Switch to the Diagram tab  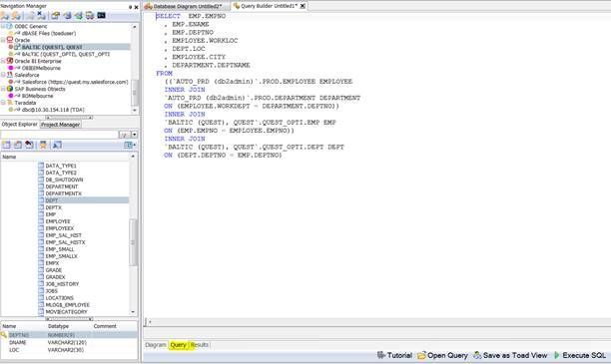point(156,345)
